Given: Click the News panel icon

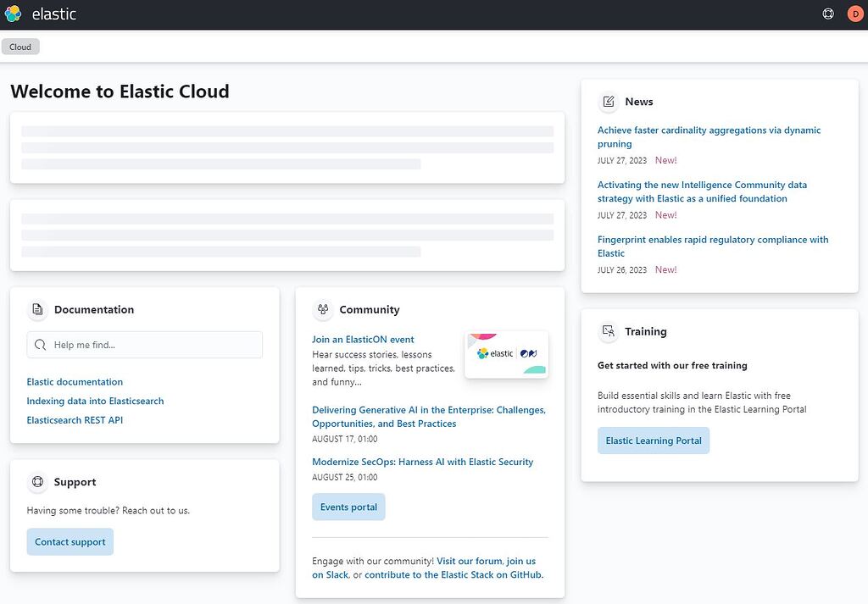Looking at the screenshot, I should pyautogui.click(x=608, y=102).
